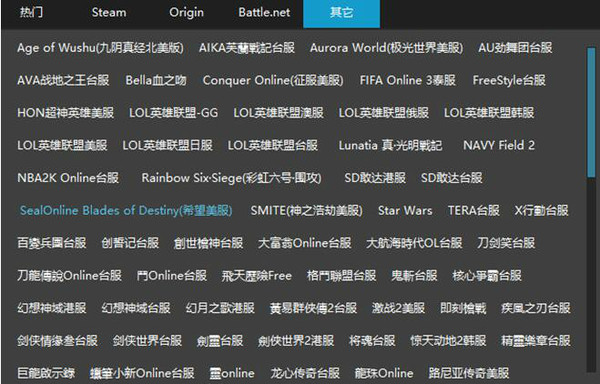600x384 pixels.
Task: Pick FreeStyle台服
Action: tap(509, 80)
